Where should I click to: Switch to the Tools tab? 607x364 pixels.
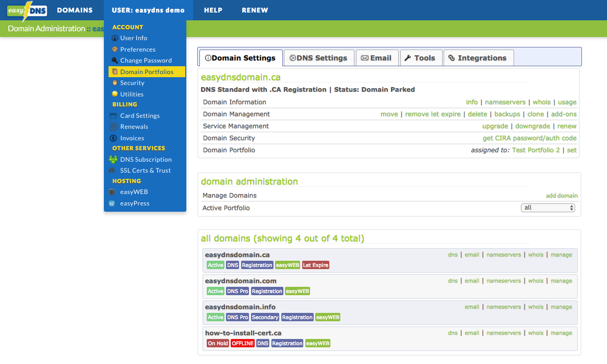[x=421, y=58]
